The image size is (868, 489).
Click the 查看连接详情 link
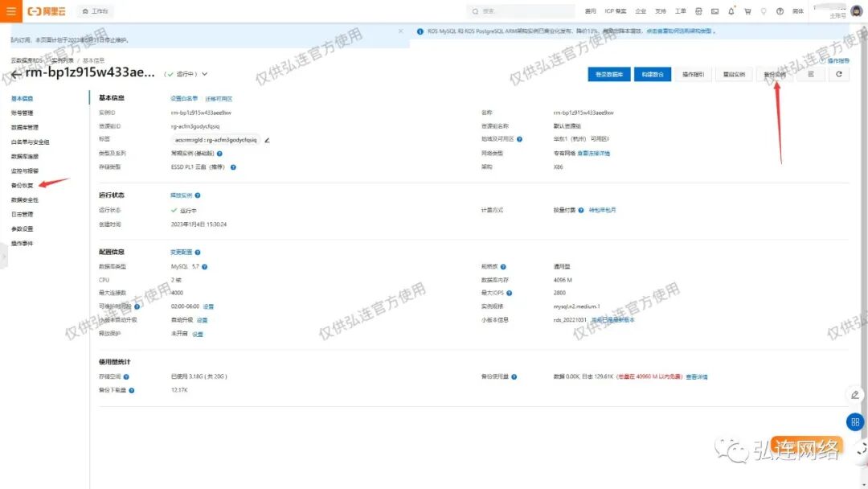pos(593,154)
